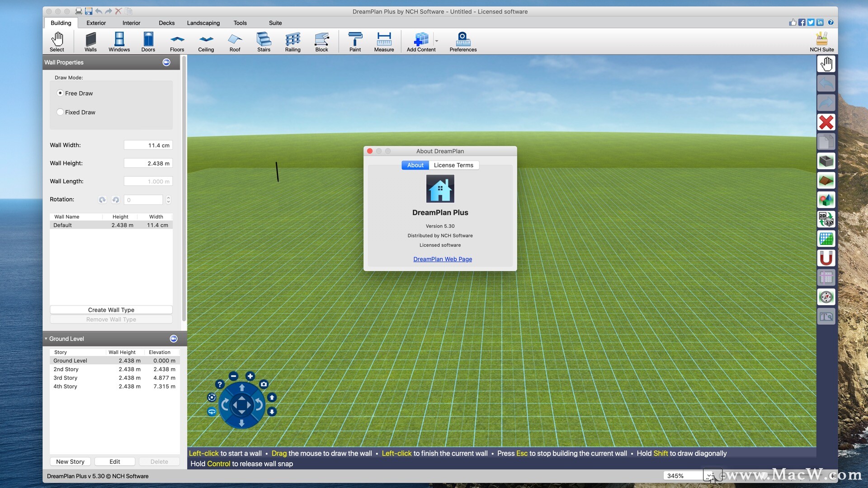Select the Fixed Draw radio button
868x488 pixels.
tap(61, 112)
